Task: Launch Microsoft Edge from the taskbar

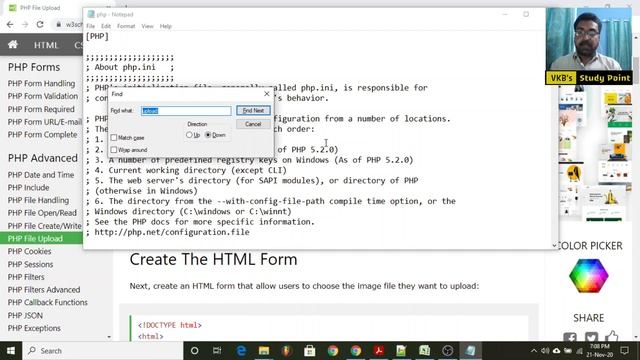Action: [241, 351]
